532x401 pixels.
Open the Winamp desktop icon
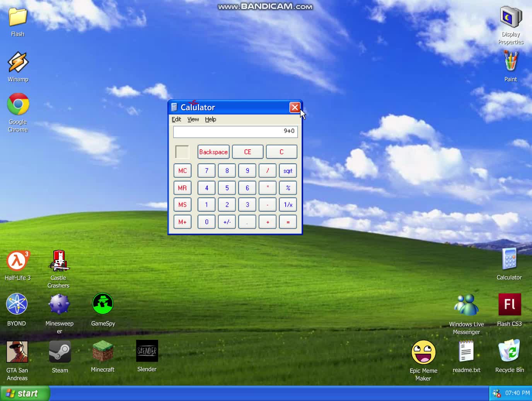click(x=18, y=63)
